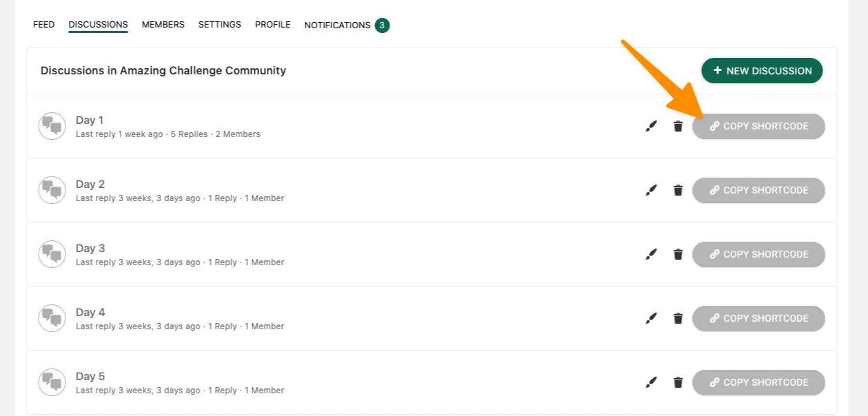
Task: Delete the Day 3 discussion via its trash icon
Action: pyautogui.click(x=678, y=254)
